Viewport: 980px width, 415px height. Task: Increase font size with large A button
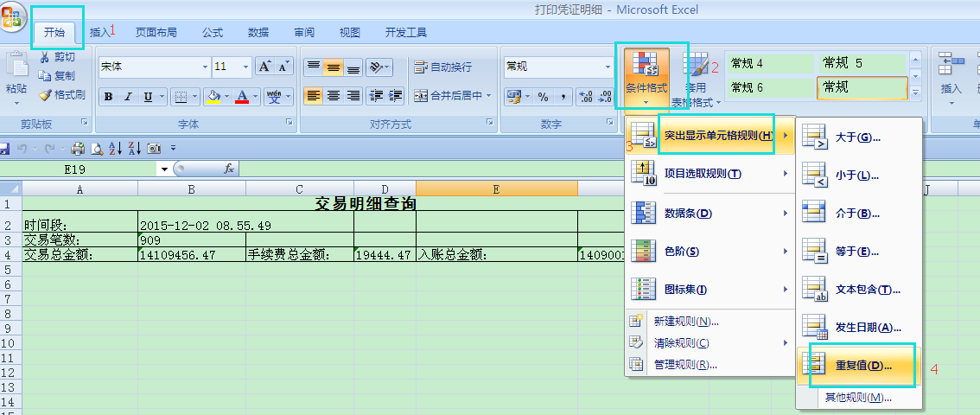tap(265, 67)
